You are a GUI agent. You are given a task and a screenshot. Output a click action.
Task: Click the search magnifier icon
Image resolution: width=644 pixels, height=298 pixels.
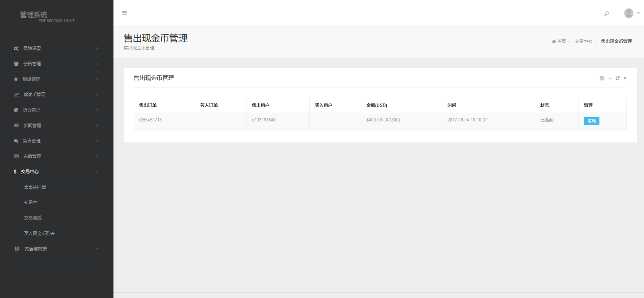coord(607,14)
